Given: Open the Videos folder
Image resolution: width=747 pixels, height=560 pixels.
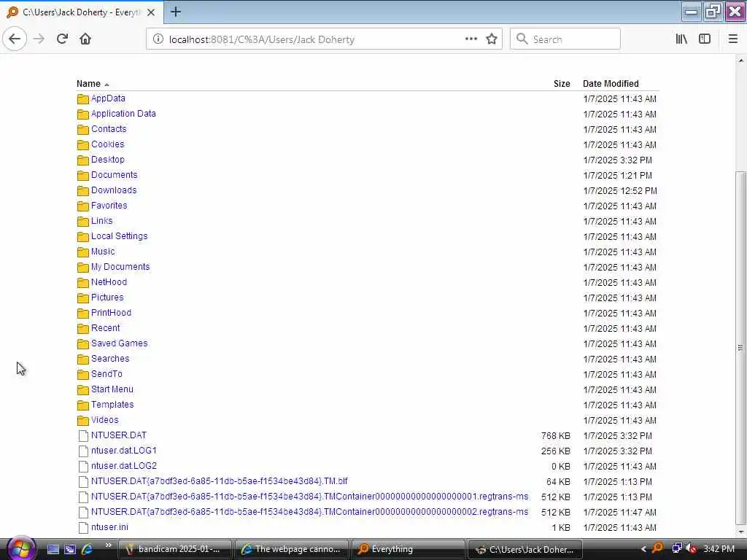Looking at the screenshot, I should 105,420.
